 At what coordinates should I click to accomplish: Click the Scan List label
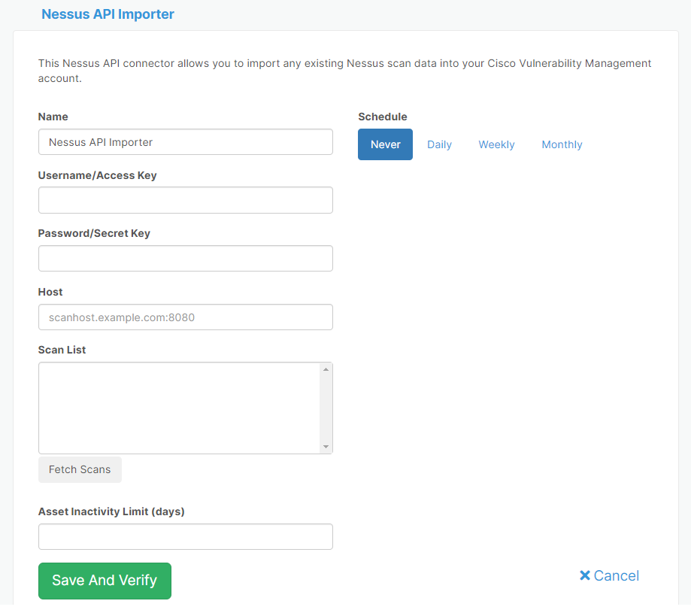coord(62,350)
